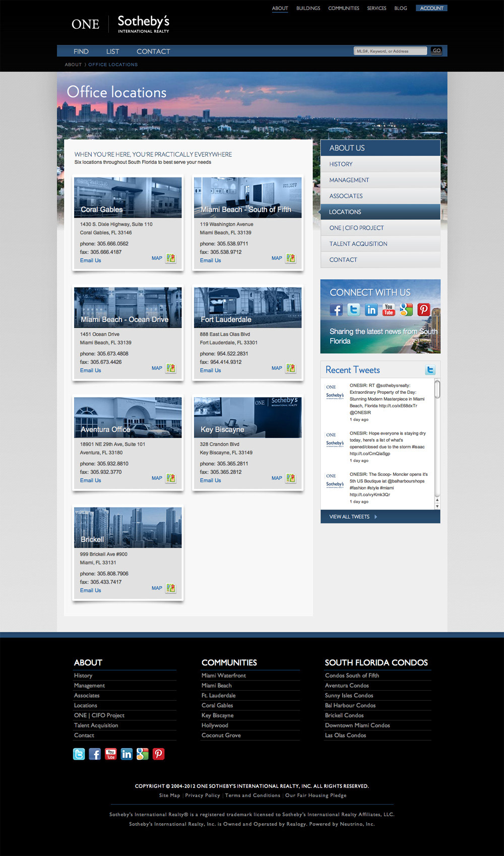Open Las Olas Condos footer link
504x856 pixels.
pyautogui.click(x=345, y=736)
